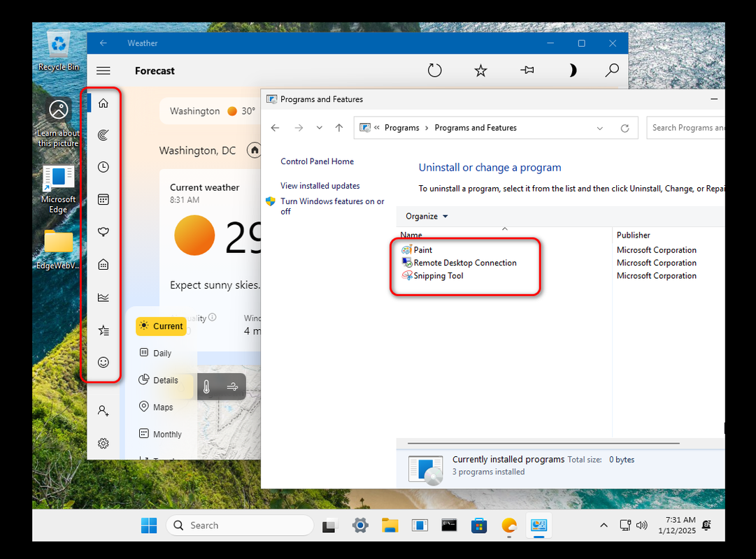Screen dimensions: 756x559
Task: Refresh the Programs and Features list
Action: pyautogui.click(x=625, y=128)
